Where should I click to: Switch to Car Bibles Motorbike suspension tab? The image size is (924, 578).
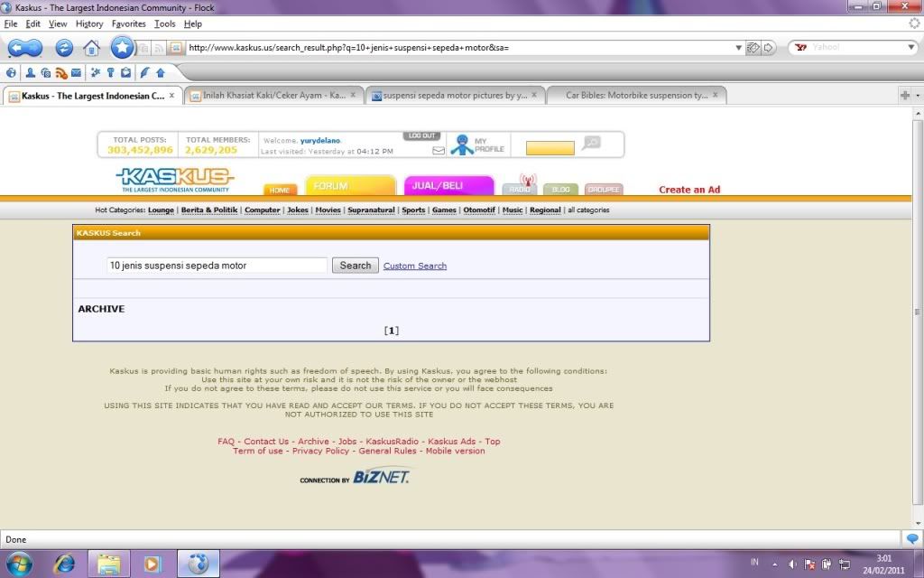(636, 95)
